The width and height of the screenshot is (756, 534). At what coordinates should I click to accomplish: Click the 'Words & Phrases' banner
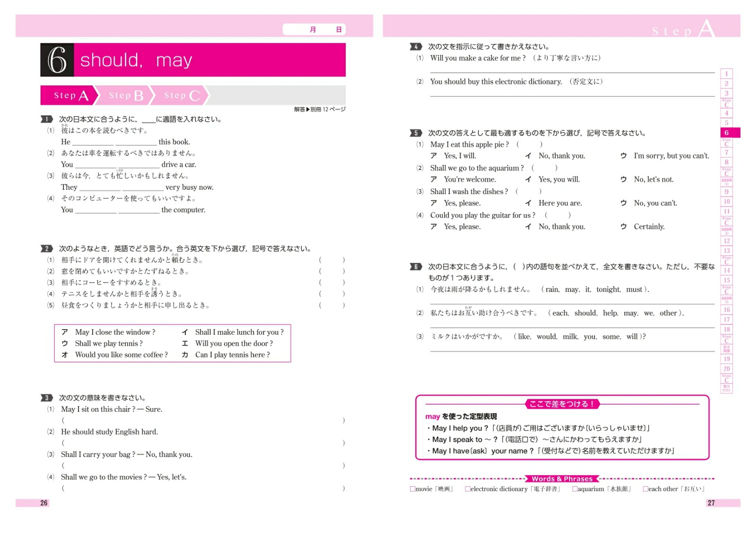pos(562,478)
